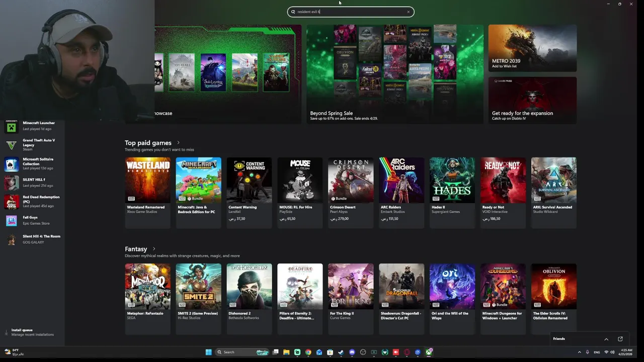Click the Minecraft Launcher icon in sidebar

click(x=11, y=126)
